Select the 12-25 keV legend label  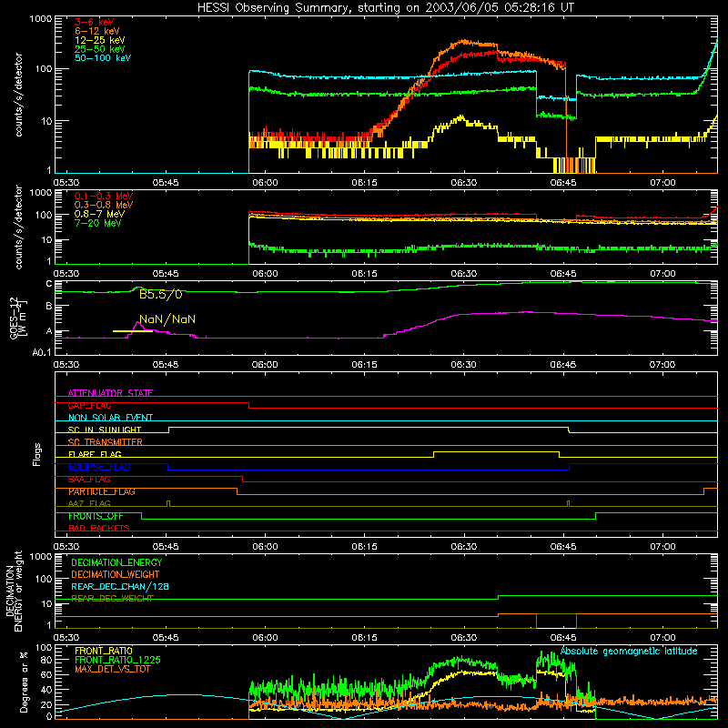coord(100,40)
